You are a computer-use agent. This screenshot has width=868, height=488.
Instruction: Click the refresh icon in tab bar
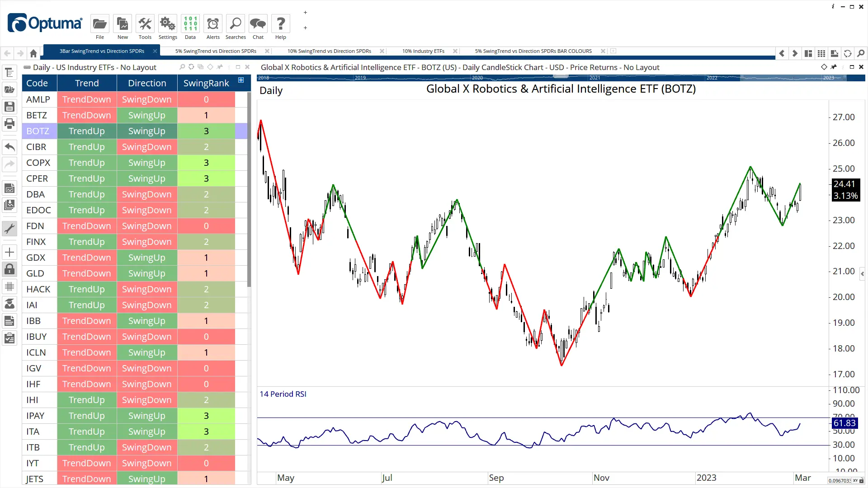pos(848,53)
